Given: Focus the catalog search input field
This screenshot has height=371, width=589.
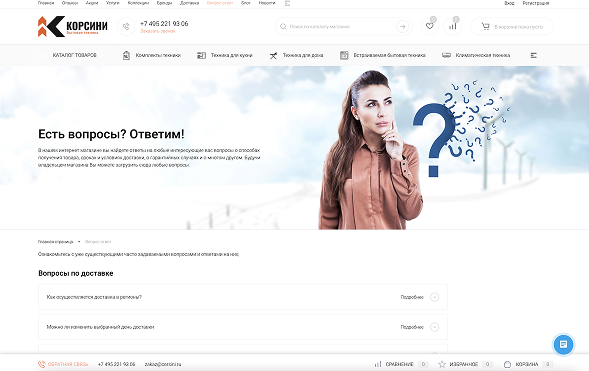Looking at the screenshot, I should coord(341,27).
